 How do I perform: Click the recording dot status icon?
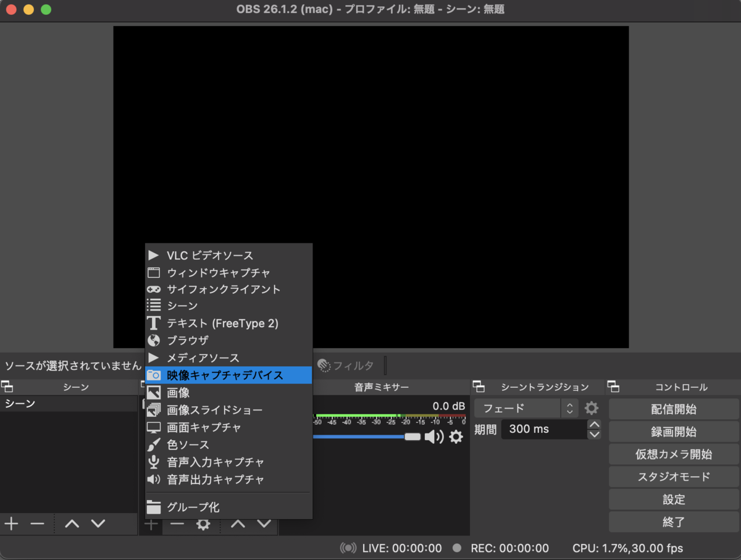click(457, 548)
